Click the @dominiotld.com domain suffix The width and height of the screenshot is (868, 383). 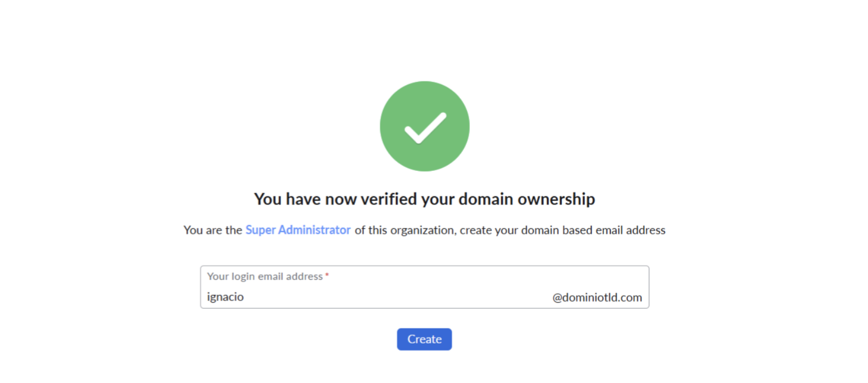point(597,297)
